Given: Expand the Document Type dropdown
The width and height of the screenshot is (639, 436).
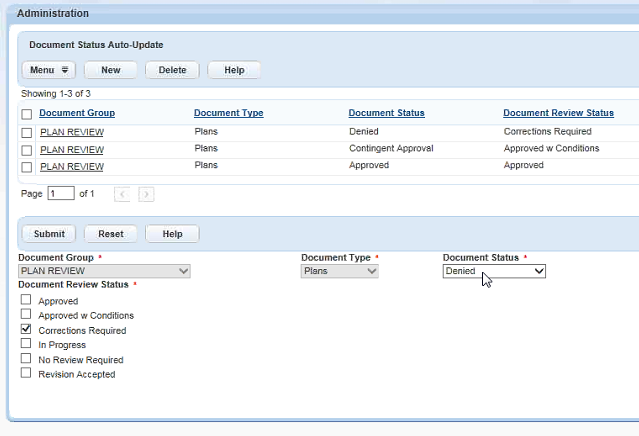Looking at the screenshot, I should pyautogui.click(x=340, y=271).
